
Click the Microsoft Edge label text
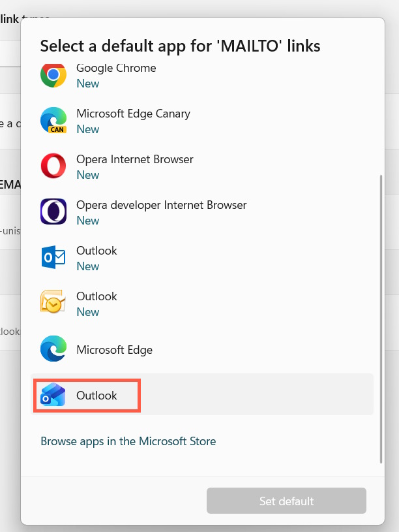pos(114,350)
